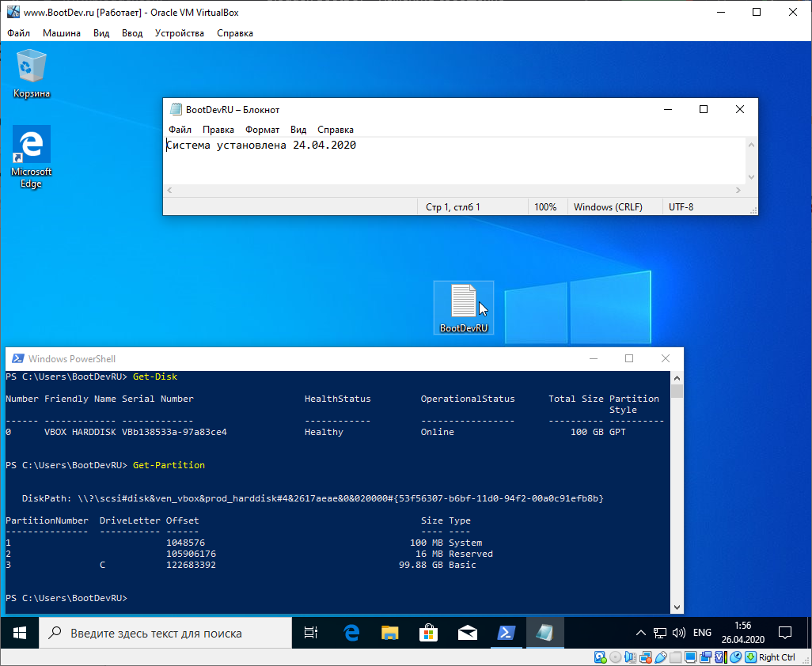Click the virtualization features icon in VirtualBox status bar
812x666 pixels.
tap(719, 657)
